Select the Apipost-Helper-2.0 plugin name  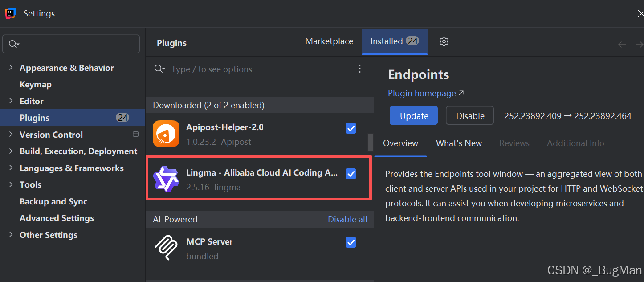pyautogui.click(x=225, y=127)
